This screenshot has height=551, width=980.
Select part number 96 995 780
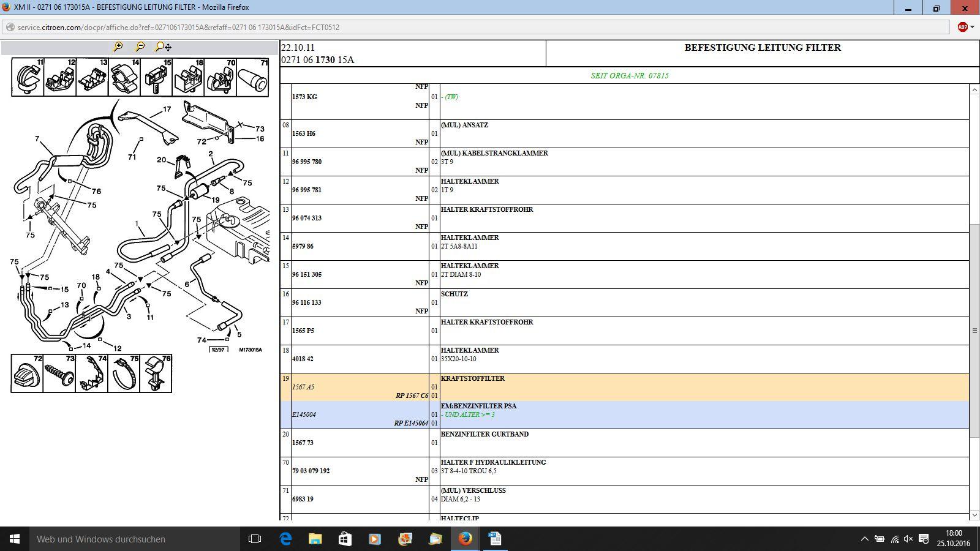tap(307, 162)
